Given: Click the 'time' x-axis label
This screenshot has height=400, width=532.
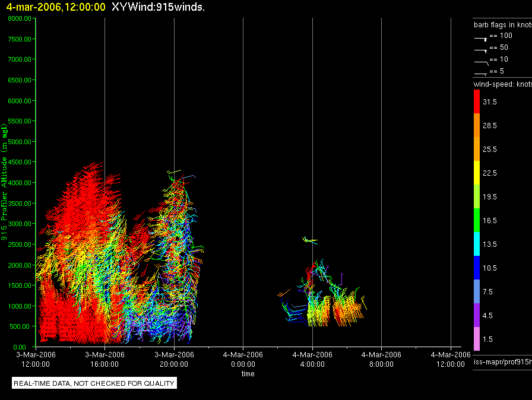Looking at the screenshot, I should [248, 373].
